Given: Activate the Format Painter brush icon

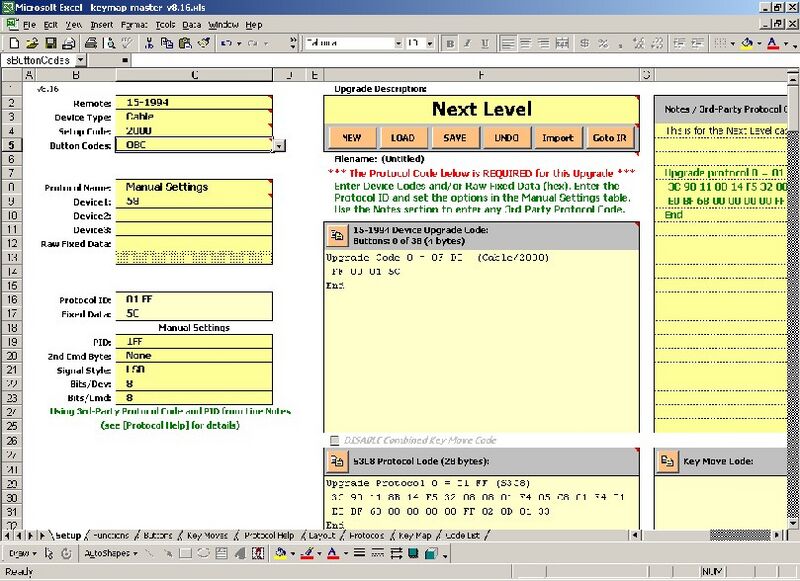Looking at the screenshot, I should click(x=204, y=43).
